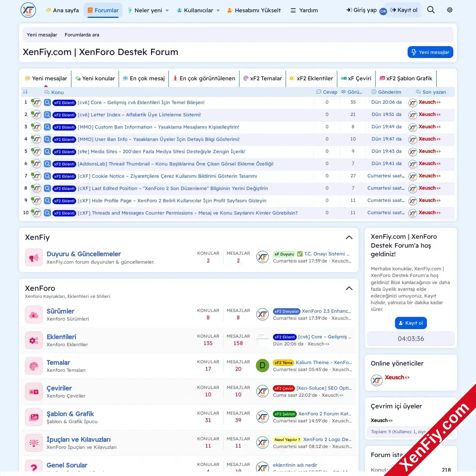476x476 pixels.
Task: Open thread '[cv6] Letter Index – Alfabetik Üye Listeleme Sistemi!'
Action: tap(139, 115)
